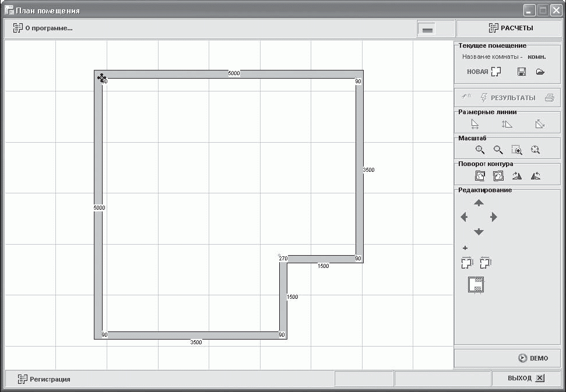
Task: Click the НОВАЯ new room contour icon
Action: click(x=496, y=72)
